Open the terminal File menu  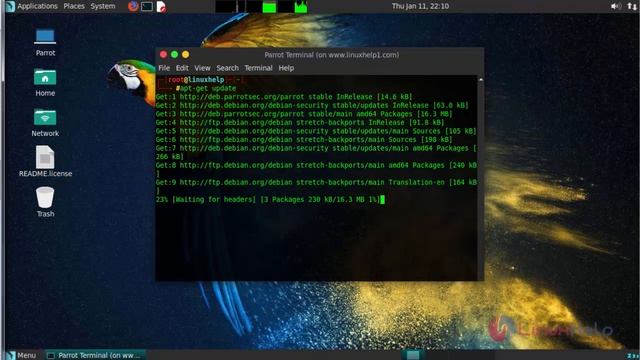164,68
